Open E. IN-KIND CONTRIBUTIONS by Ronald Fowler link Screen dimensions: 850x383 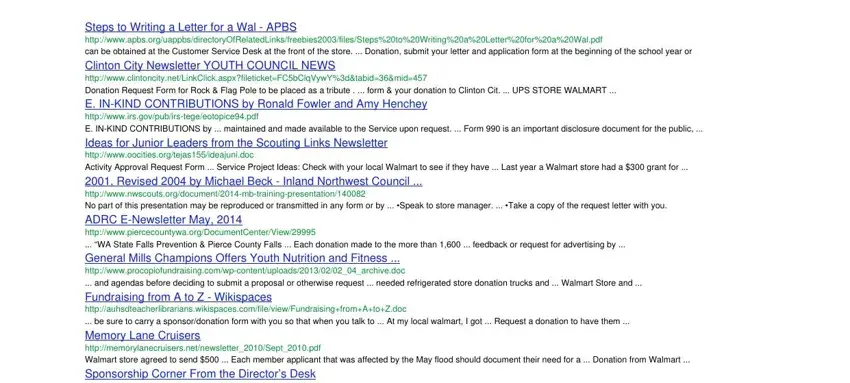[x=256, y=104]
